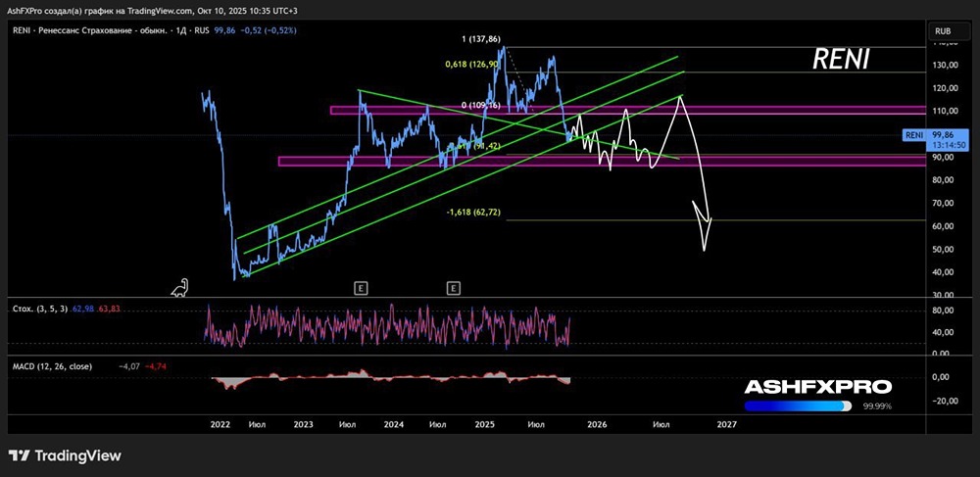Click the ASHFXPRO watermark logo
The height and width of the screenshot is (477, 980).
click(817, 387)
